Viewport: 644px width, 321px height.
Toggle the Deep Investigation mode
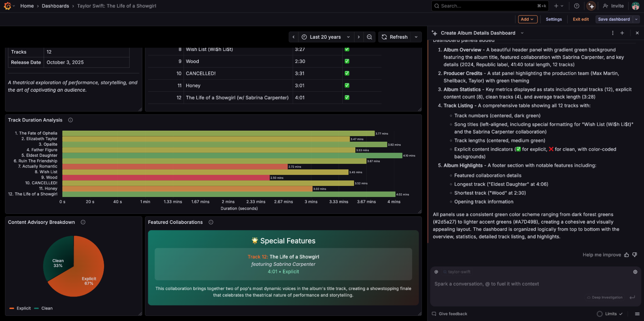coord(604,297)
